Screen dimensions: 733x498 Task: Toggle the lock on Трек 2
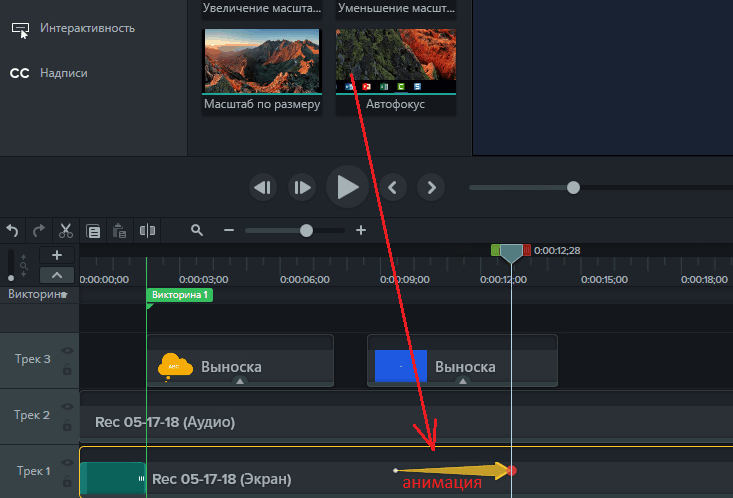point(67,428)
